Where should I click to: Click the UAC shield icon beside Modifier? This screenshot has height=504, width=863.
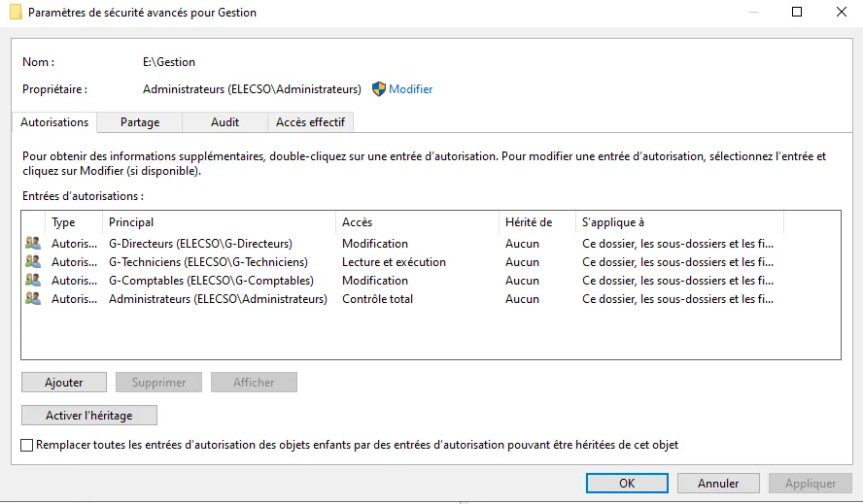[379, 89]
